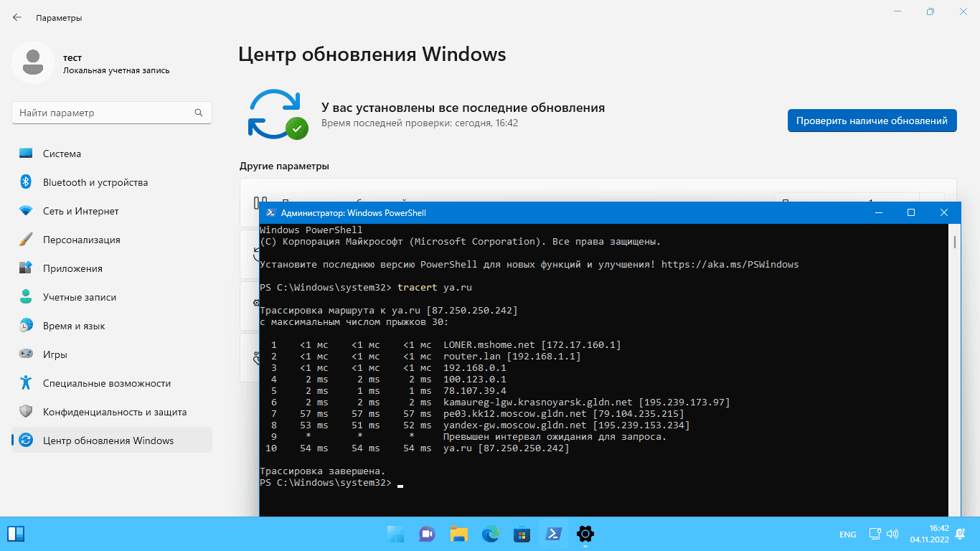
Task: Click the magnifier icon in the search box
Action: 199,113
